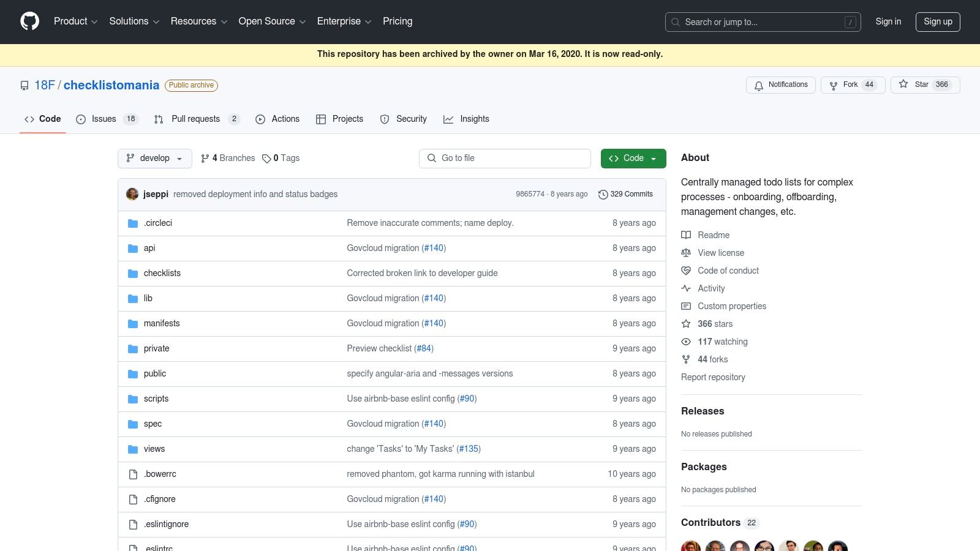This screenshot has height=551, width=980.
Task: Click the Activity pulse icon
Action: coord(686,288)
